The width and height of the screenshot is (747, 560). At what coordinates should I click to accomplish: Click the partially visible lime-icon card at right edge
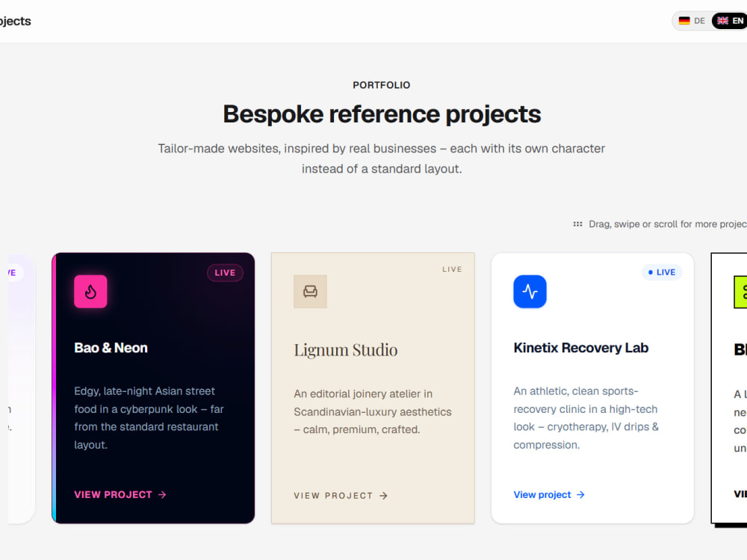click(x=729, y=388)
